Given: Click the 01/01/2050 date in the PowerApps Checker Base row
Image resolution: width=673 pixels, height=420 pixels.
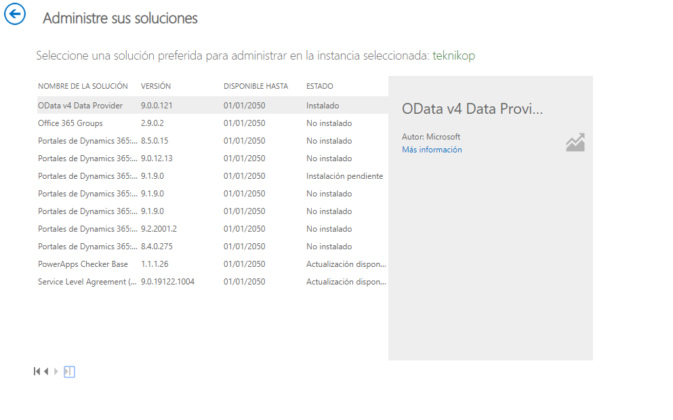Looking at the screenshot, I should coord(244,264).
